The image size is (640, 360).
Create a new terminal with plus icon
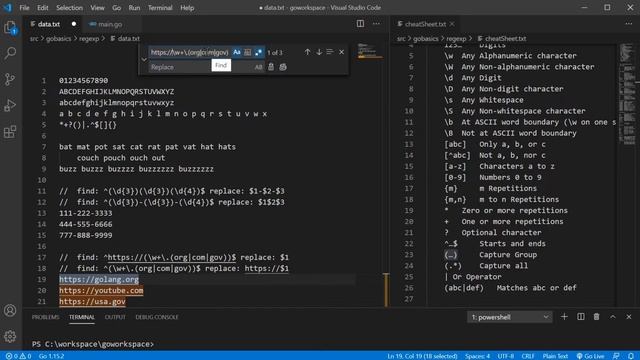[x=564, y=317]
